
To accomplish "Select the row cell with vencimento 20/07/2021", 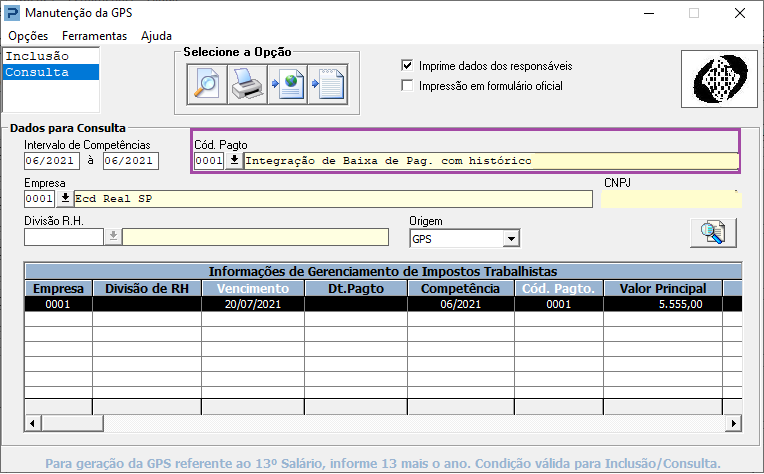I will 253,304.
